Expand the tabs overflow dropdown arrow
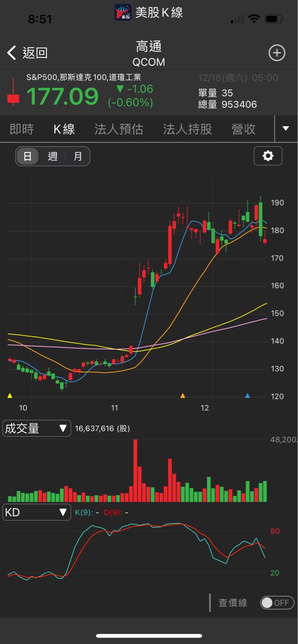Screen dimensions: 298x644 [286, 129]
